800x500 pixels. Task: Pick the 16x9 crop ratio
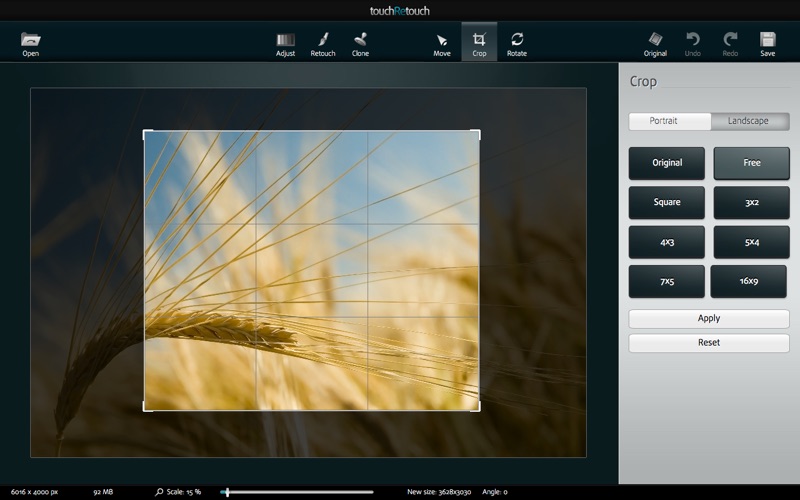tap(750, 281)
